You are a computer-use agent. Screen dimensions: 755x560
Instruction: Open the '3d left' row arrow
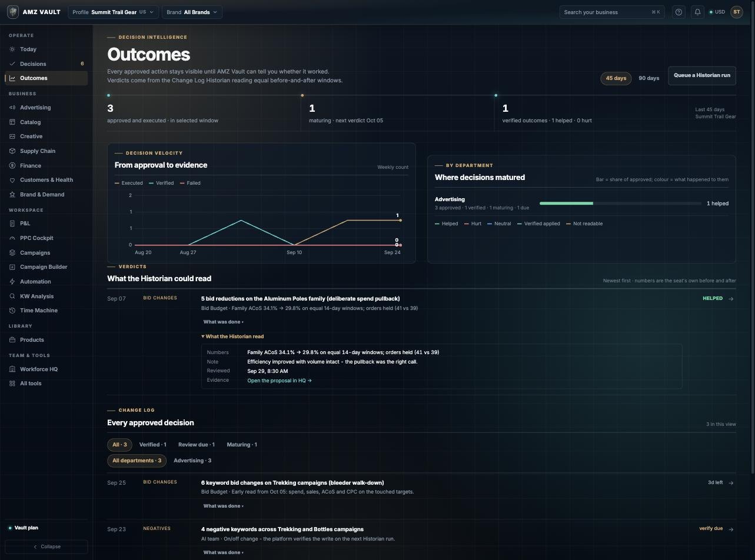point(731,483)
